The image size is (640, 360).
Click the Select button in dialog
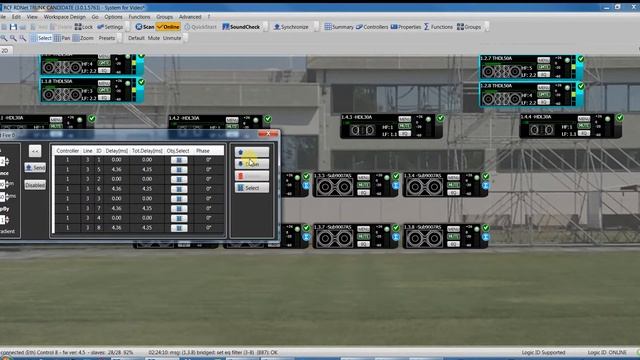(x=252, y=188)
